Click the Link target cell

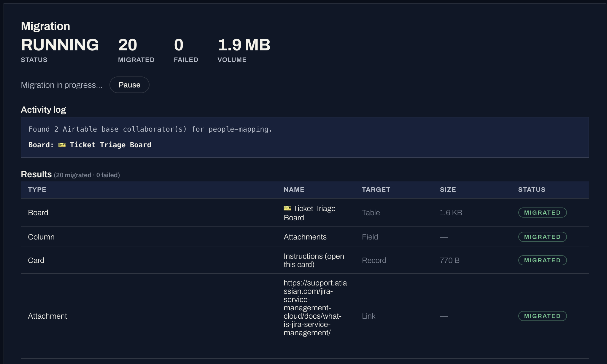coord(368,316)
